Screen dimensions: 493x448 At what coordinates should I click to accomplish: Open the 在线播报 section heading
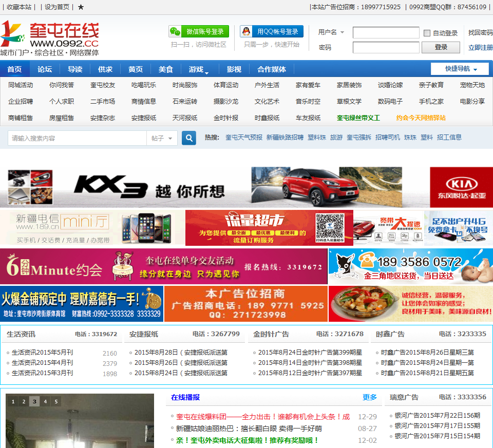pyautogui.click(x=185, y=397)
